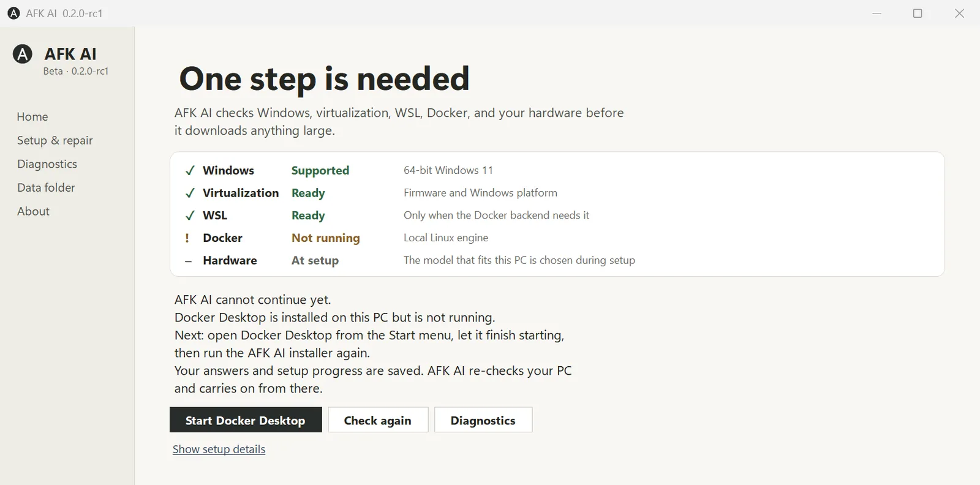Click the WSL check mark status icon

[x=190, y=216]
